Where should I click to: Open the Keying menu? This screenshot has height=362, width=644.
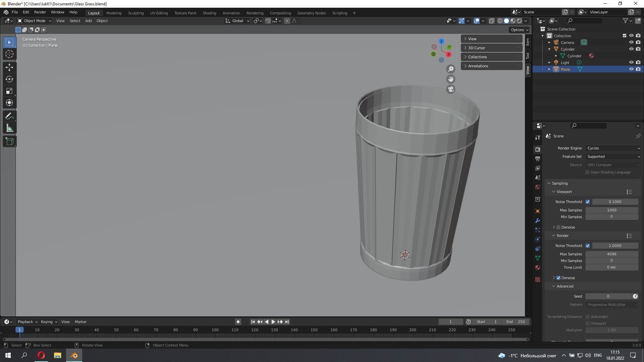click(49, 322)
